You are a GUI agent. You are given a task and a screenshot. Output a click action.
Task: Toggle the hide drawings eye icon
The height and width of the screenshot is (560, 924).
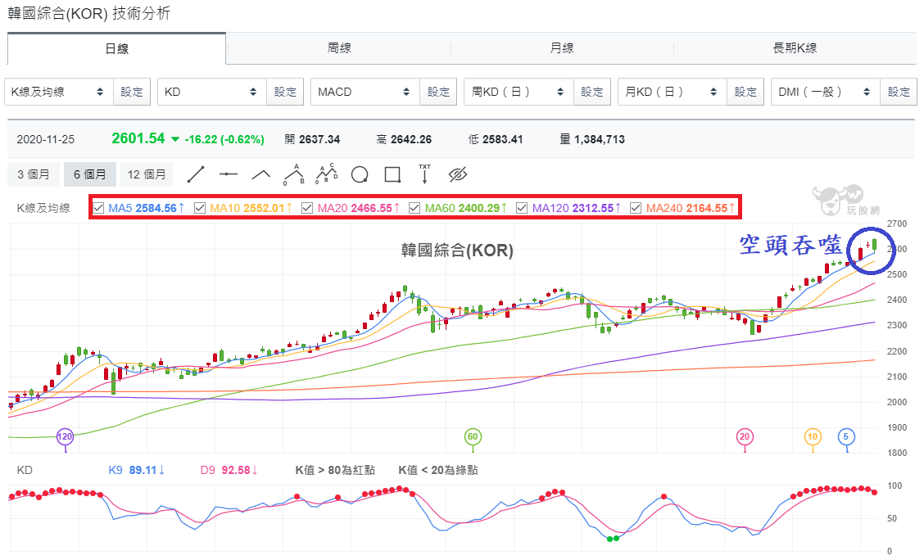point(458,174)
